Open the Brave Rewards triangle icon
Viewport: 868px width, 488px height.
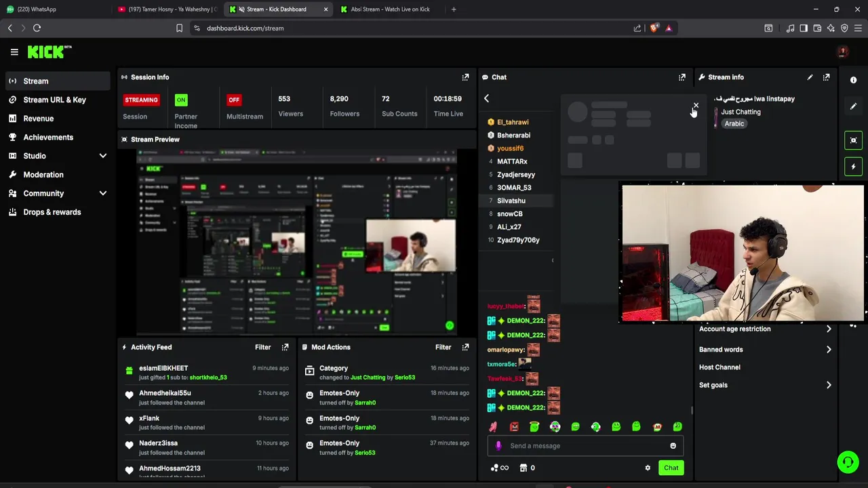coord(669,28)
